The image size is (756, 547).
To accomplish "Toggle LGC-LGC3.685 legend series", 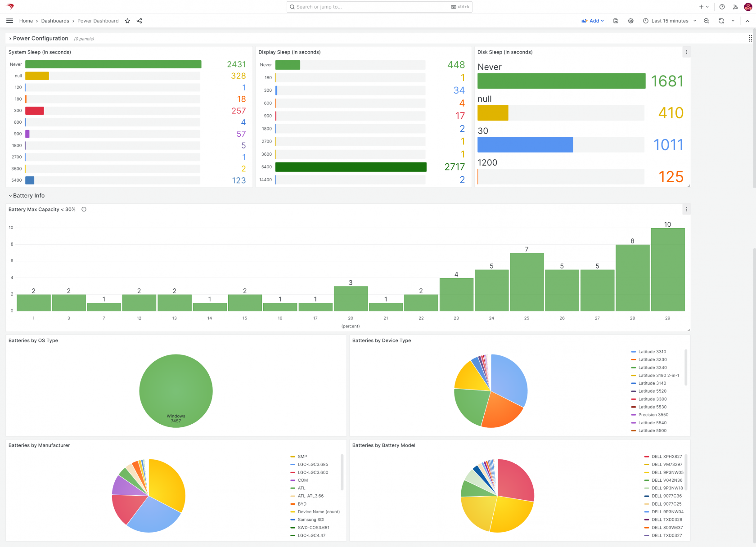I will pos(313,465).
